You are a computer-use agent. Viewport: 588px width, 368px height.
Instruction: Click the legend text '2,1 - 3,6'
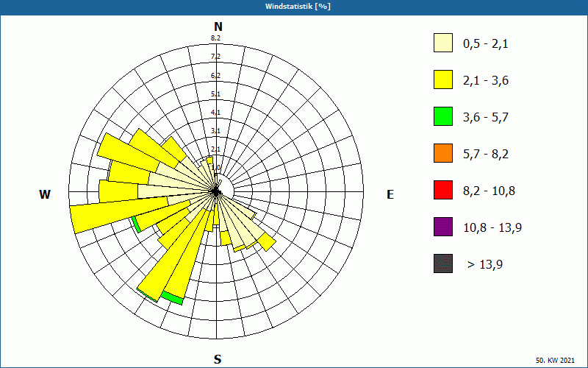(x=486, y=81)
